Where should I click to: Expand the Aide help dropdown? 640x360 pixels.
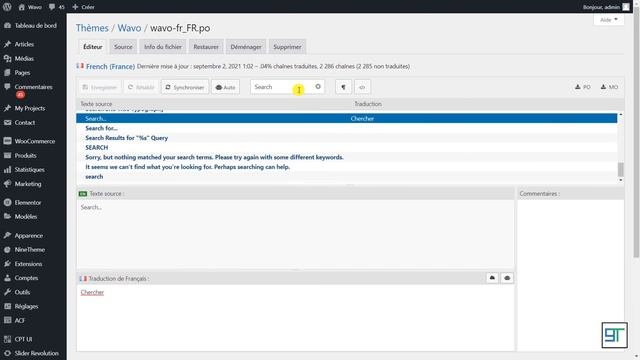(x=609, y=20)
